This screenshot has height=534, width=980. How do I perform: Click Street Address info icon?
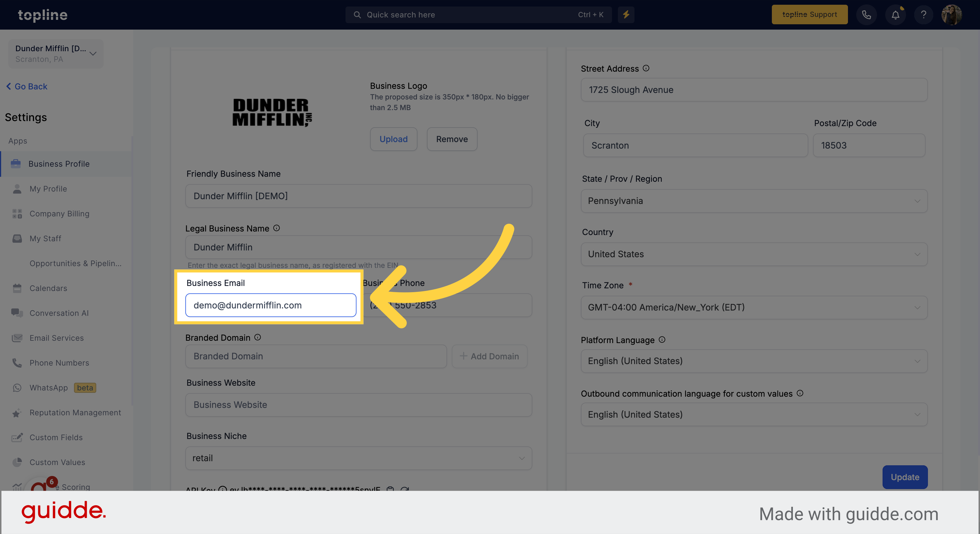[646, 68]
